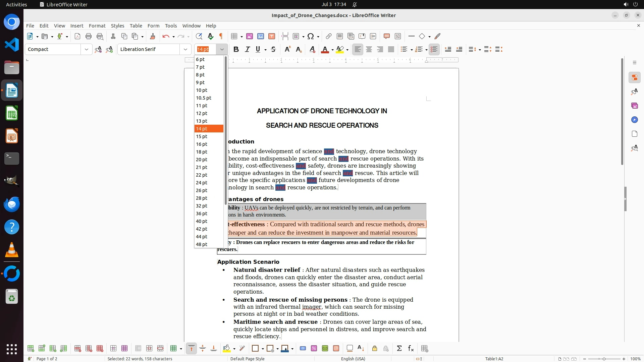644x362 pixels.
Task: Expand the Liberation Serif font name dropdown
Action: point(185,49)
